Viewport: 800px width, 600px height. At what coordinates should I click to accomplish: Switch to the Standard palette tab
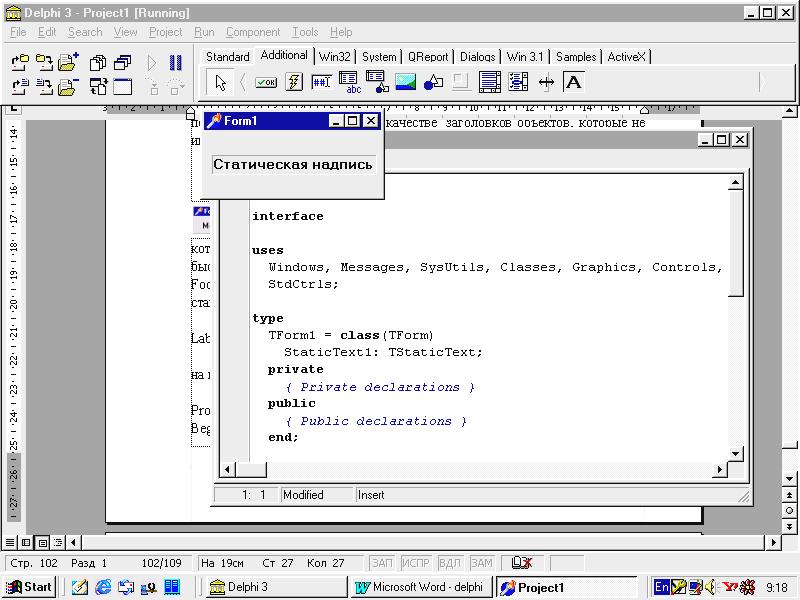pyautogui.click(x=228, y=57)
